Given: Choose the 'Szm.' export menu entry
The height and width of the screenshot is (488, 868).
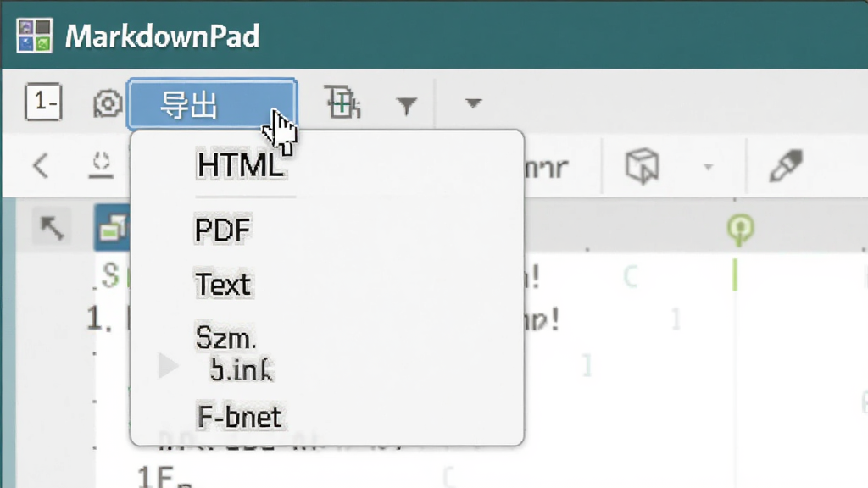Looking at the screenshot, I should [225, 337].
